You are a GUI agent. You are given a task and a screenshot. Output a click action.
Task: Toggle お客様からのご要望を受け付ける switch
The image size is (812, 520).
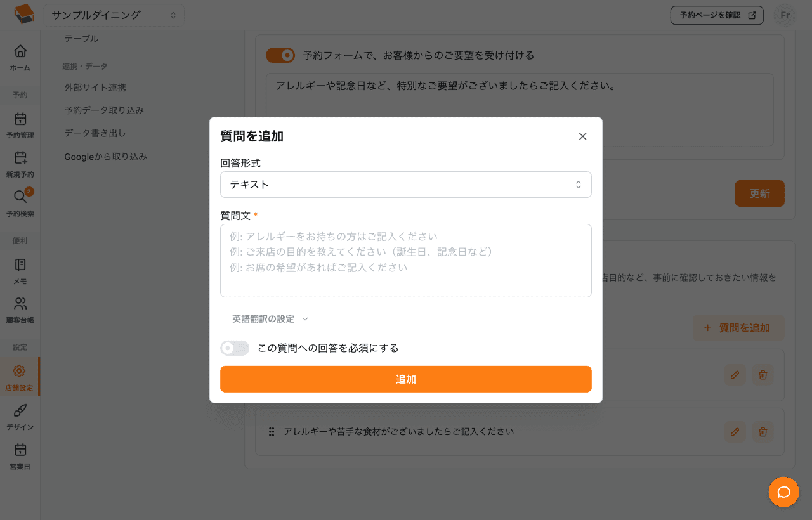coord(280,55)
